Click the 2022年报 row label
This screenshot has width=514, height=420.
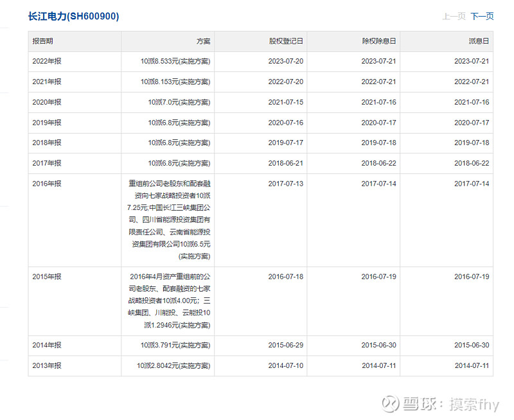pos(46,61)
